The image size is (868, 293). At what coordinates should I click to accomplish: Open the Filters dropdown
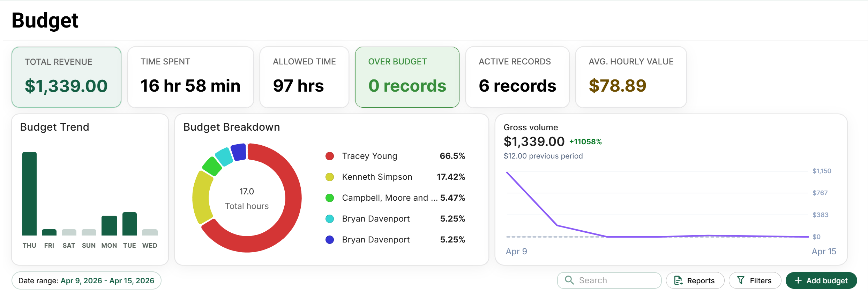click(755, 280)
